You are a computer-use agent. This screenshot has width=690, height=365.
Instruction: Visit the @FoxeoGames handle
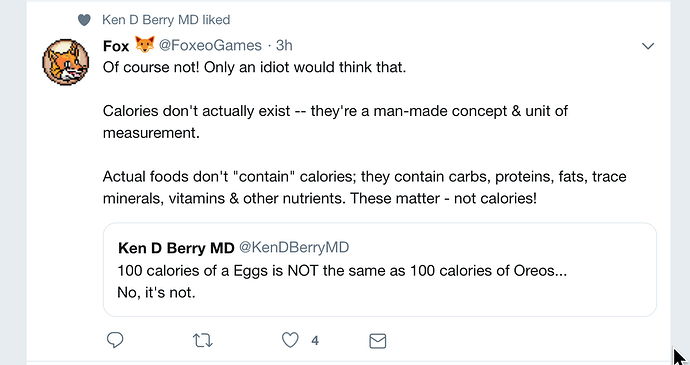[x=210, y=45]
